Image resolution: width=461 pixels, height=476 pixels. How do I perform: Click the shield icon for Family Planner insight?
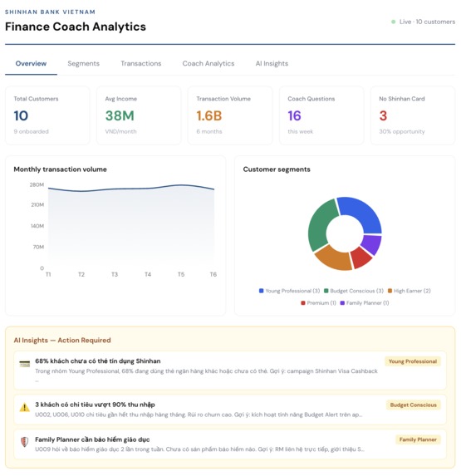coord(25,442)
